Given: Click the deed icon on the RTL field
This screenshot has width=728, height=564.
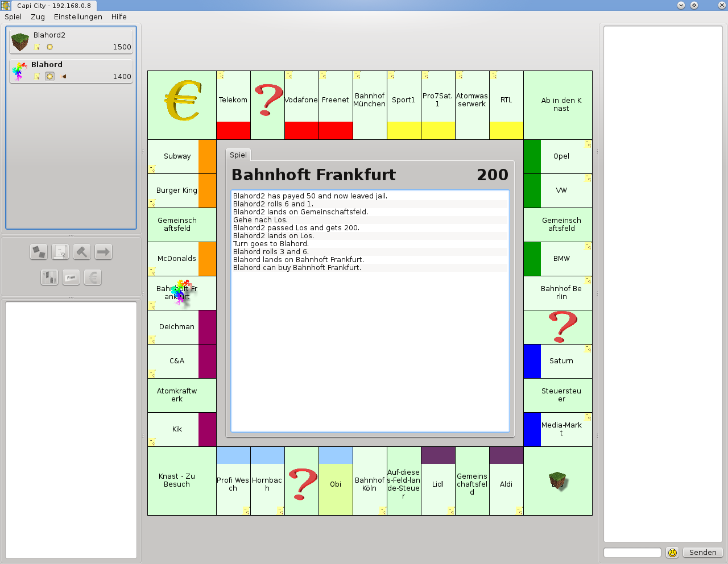Looking at the screenshot, I should point(494,75).
